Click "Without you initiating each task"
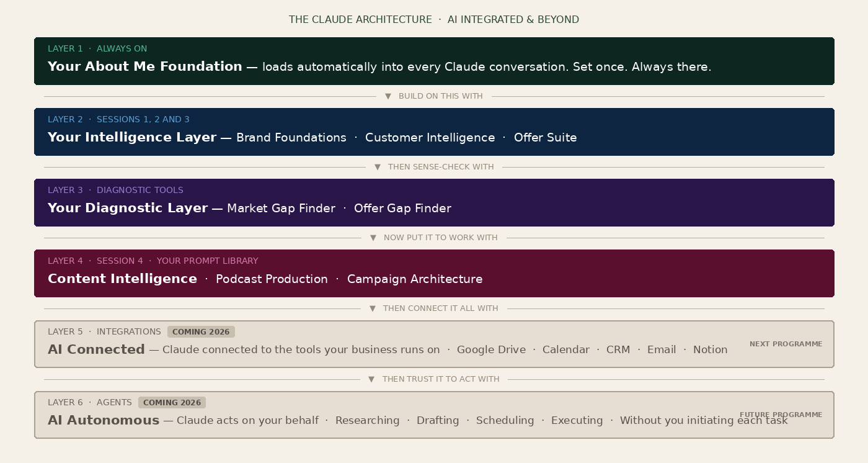868x463 pixels. (x=704, y=421)
